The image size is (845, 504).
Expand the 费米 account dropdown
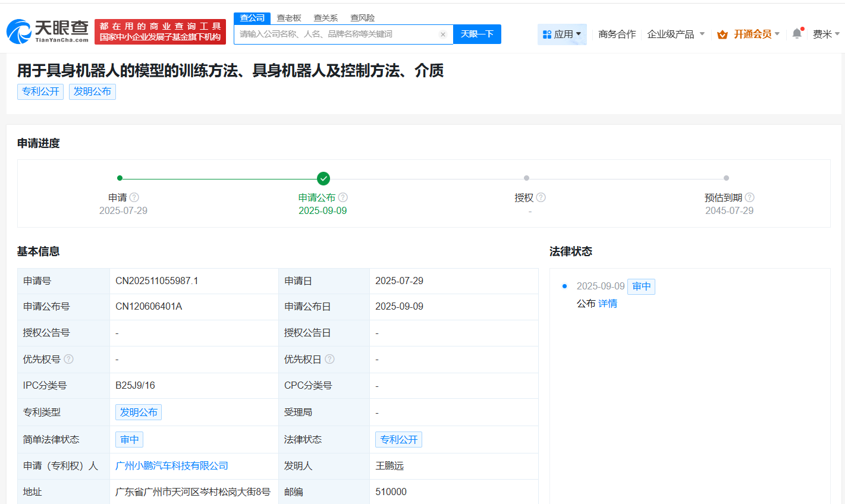(x=825, y=34)
